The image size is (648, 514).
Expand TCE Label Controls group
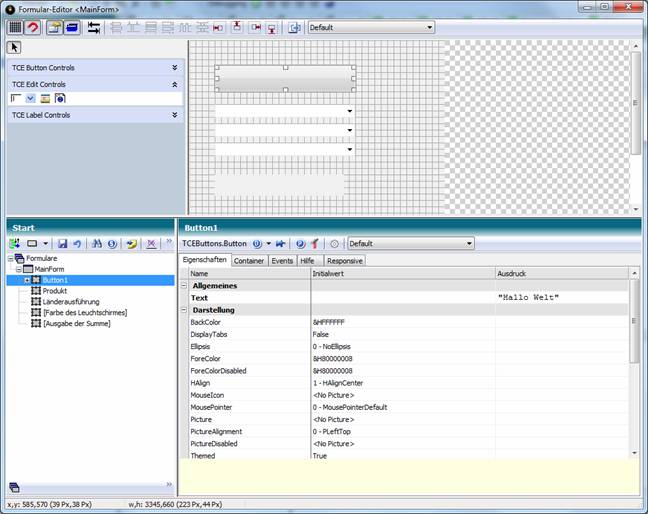[174, 115]
